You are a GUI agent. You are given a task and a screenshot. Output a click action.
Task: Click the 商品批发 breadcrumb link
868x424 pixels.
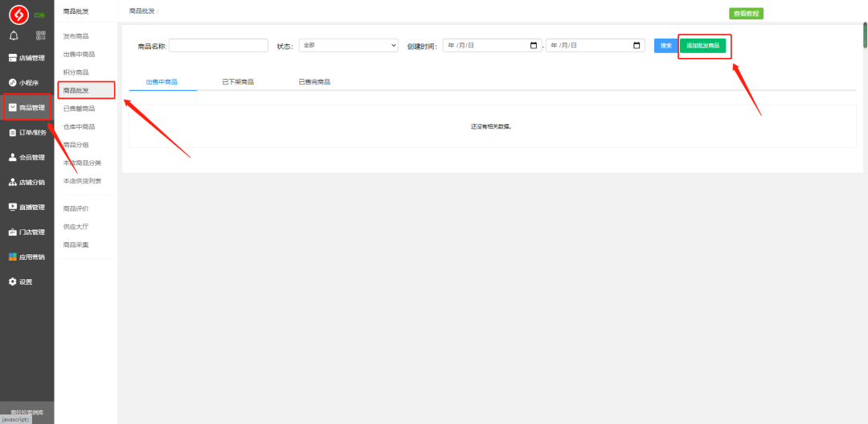click(141, 11)
